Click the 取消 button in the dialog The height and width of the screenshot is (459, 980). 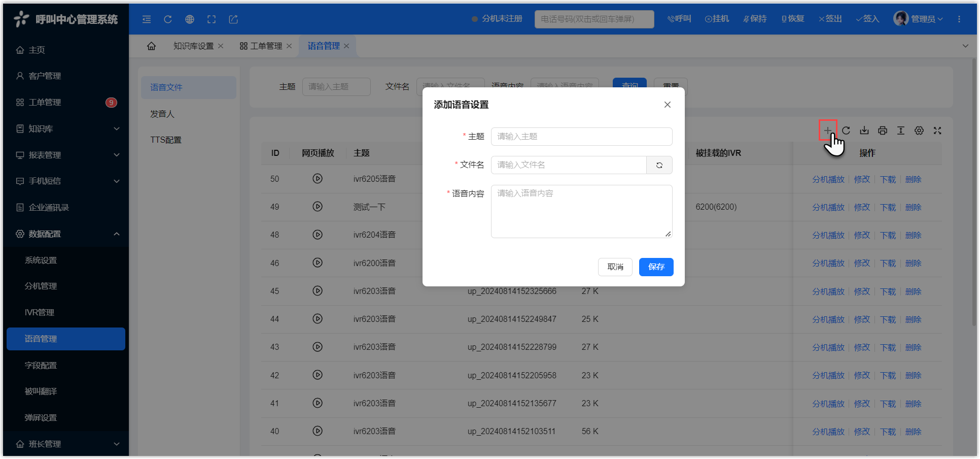click(615, 267)
